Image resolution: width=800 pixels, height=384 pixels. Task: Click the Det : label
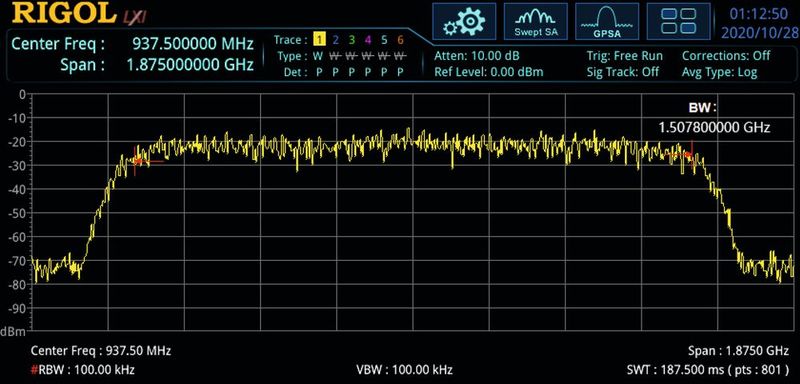[x=295, y=72]
